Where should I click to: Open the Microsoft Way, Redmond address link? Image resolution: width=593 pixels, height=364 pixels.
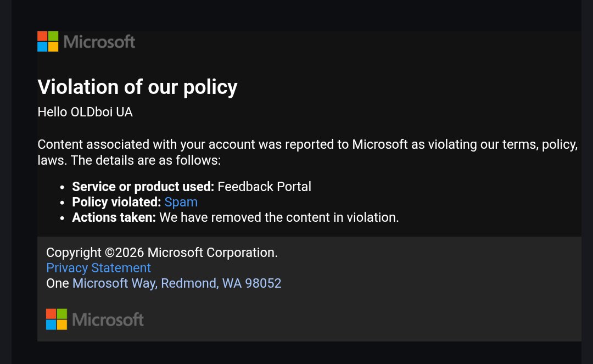(177, 283)
